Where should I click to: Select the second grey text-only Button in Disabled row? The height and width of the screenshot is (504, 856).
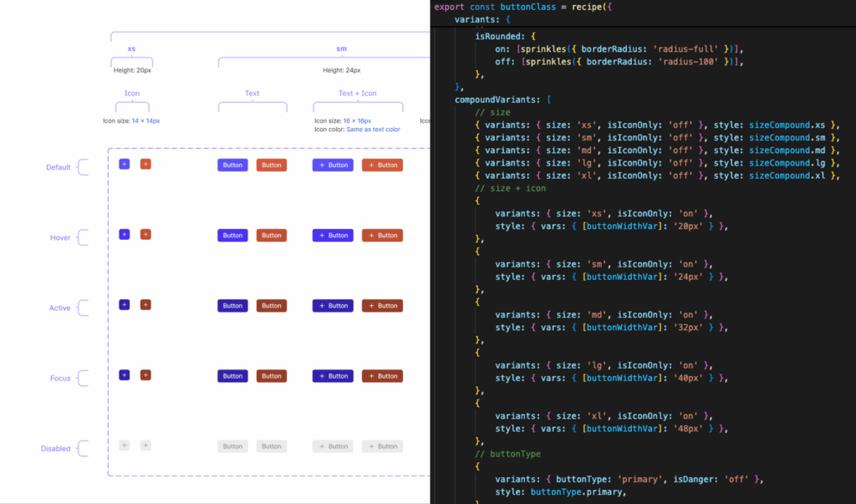272,446
